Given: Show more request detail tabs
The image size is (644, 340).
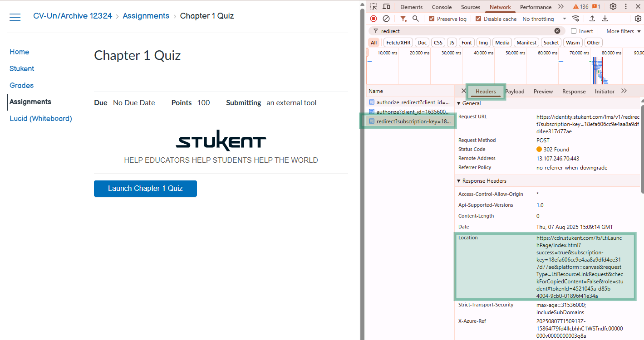Looking at the screenshot, I should [624, 91].
